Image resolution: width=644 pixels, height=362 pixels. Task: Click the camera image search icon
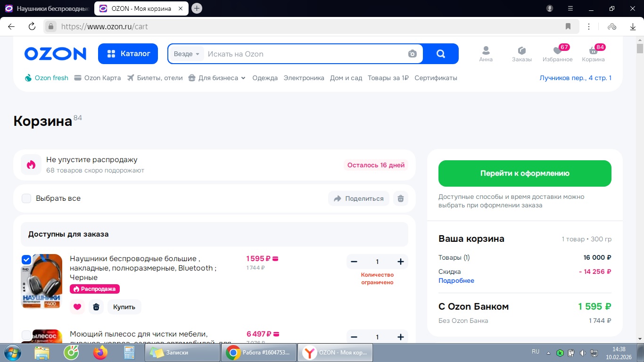pyautogui.click(x=413, y=54)
